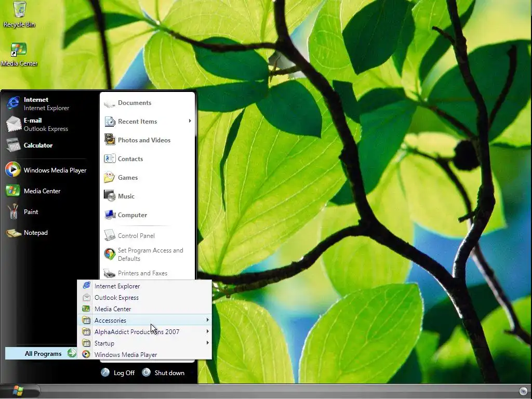Click the Games icon
This screenshot has width=532, height=399.
click(x=109, y=178)
